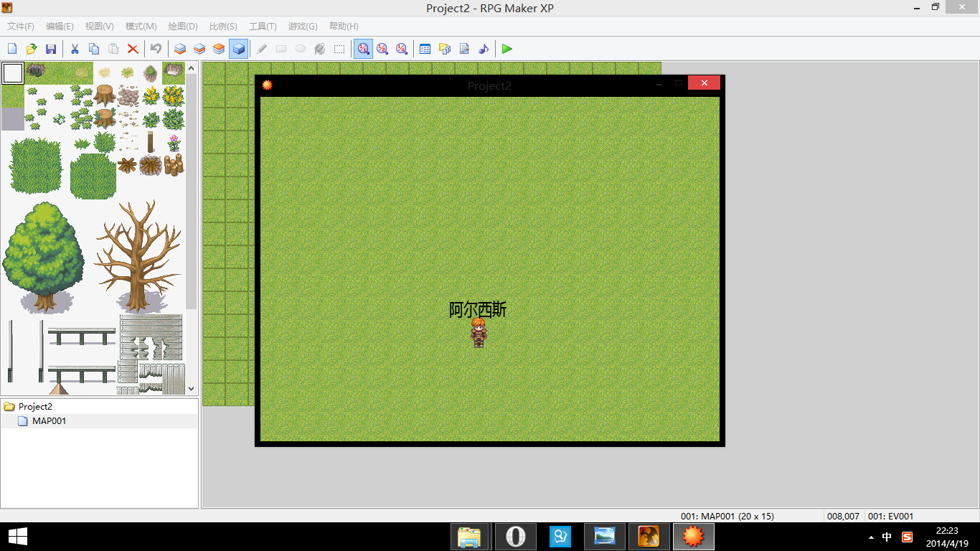Open the 工具(T) menu
The image size is (980, 551).
point(263,27)
